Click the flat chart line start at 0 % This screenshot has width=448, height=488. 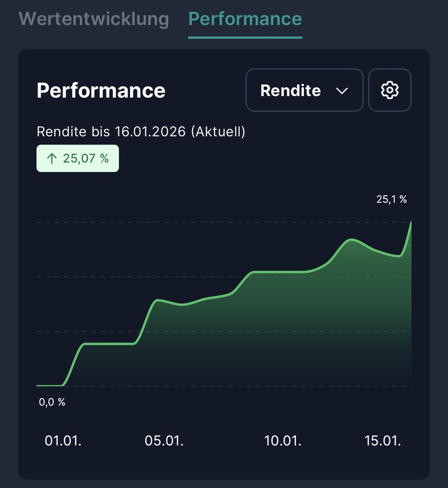click(x=48, y=385)
